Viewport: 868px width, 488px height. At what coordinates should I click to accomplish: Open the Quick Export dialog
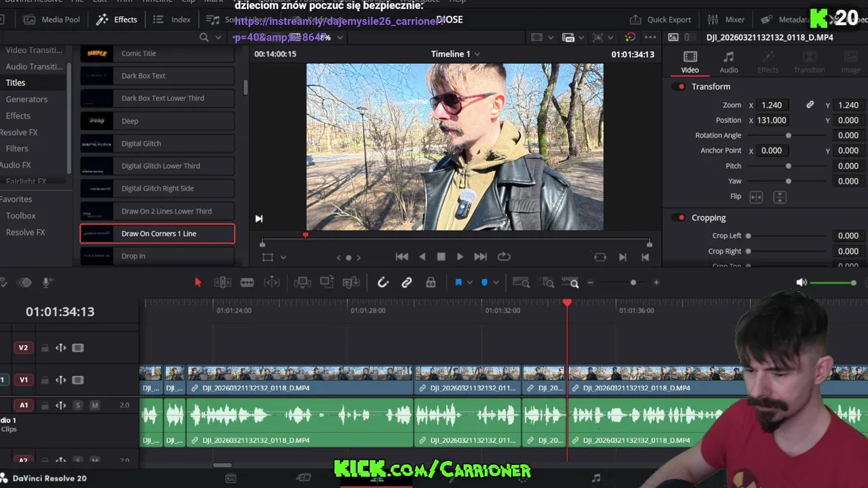[x=660, y=20]
